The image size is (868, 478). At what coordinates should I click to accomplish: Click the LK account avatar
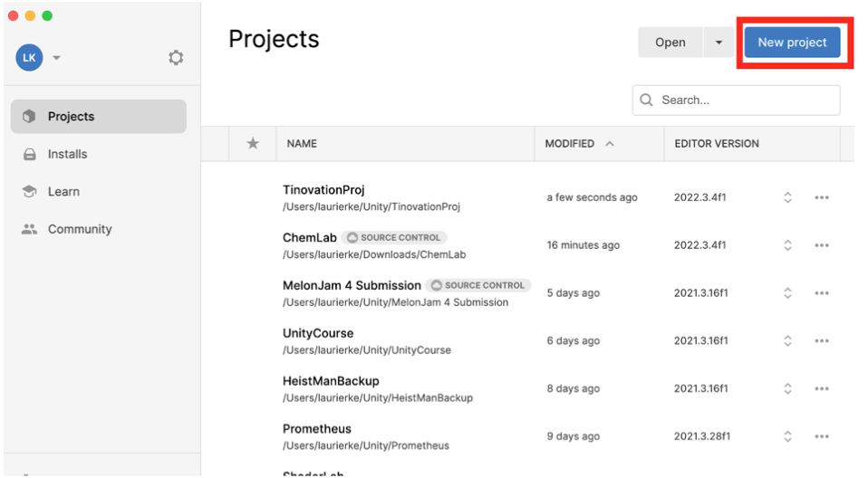coord(29,58)
